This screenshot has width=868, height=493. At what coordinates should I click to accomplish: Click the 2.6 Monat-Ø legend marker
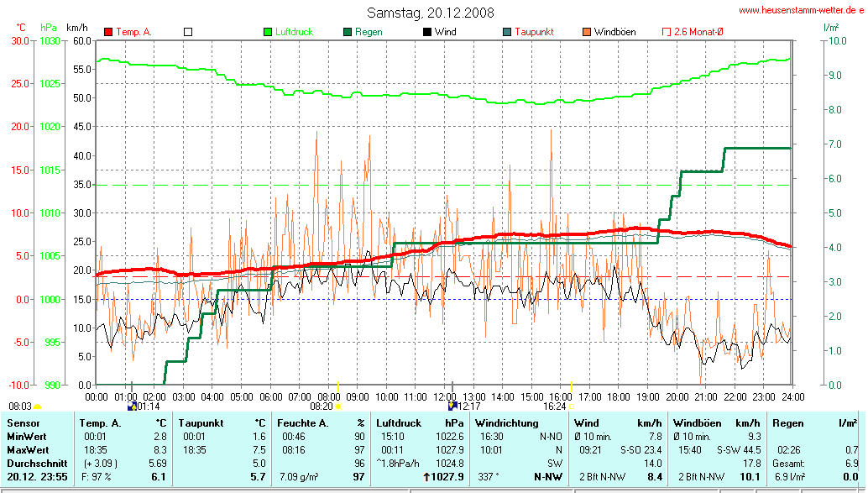coord(667,32)
